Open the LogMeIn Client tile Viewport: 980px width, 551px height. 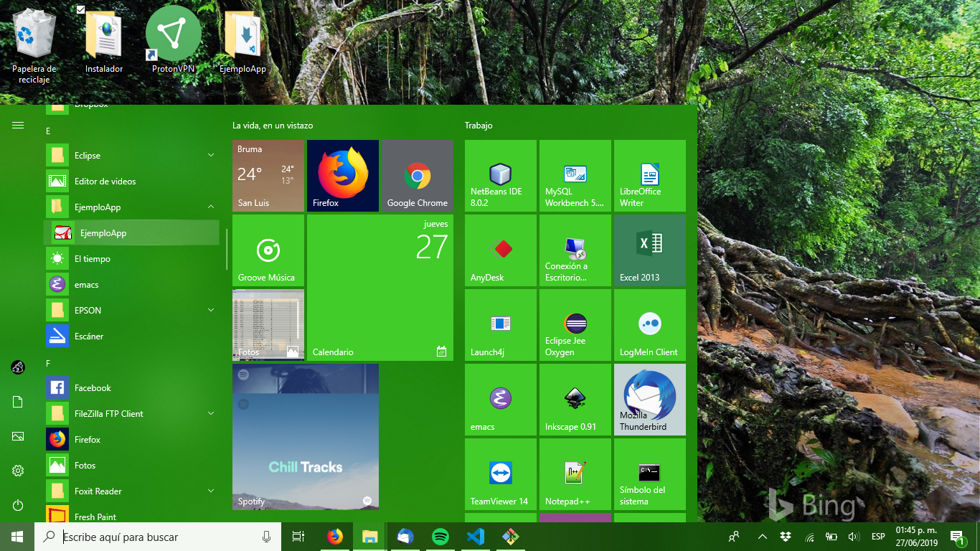point(650,325)
